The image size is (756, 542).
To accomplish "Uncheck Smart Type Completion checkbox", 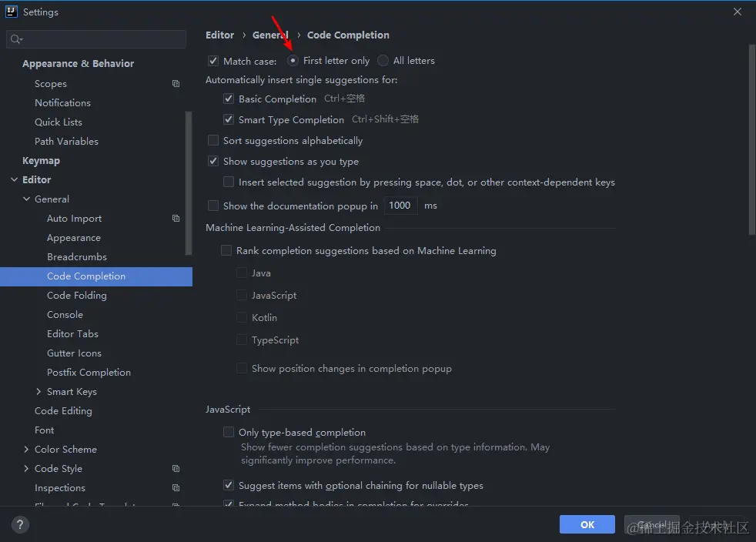I will pyautogui.click(x=229, y=119).
